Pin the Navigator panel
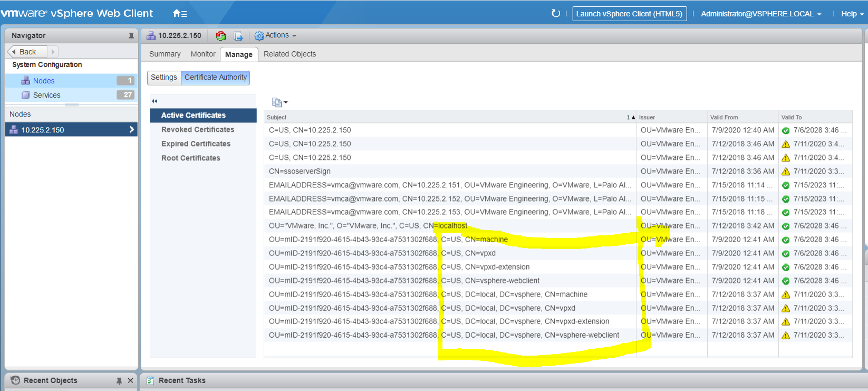The image size is (868, 391). tap(131, 36)
